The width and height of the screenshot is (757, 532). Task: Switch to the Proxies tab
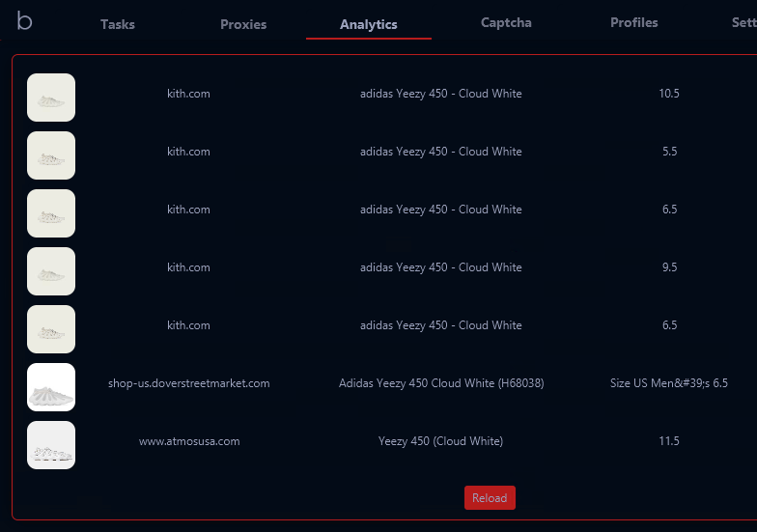[x=243, y=24]
